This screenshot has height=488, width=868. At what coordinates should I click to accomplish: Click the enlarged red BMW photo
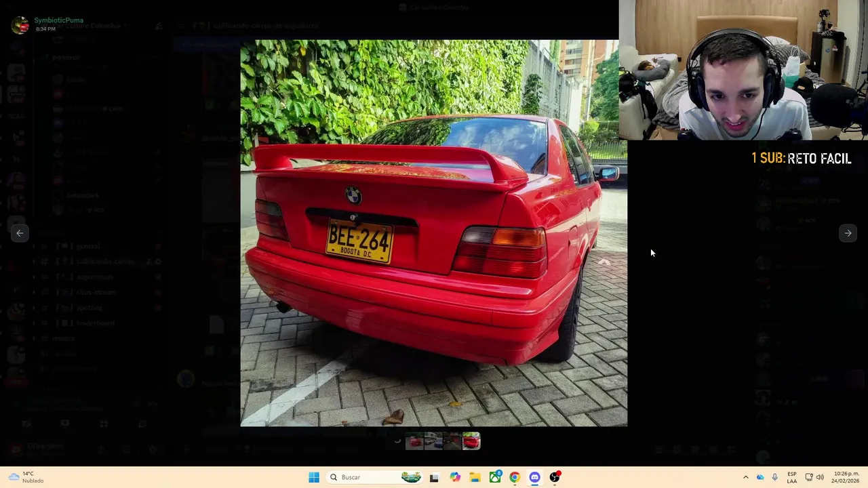[x=433, y=232]
